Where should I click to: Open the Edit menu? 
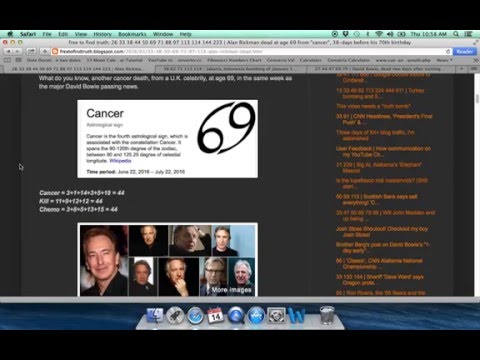click(63, 34)
